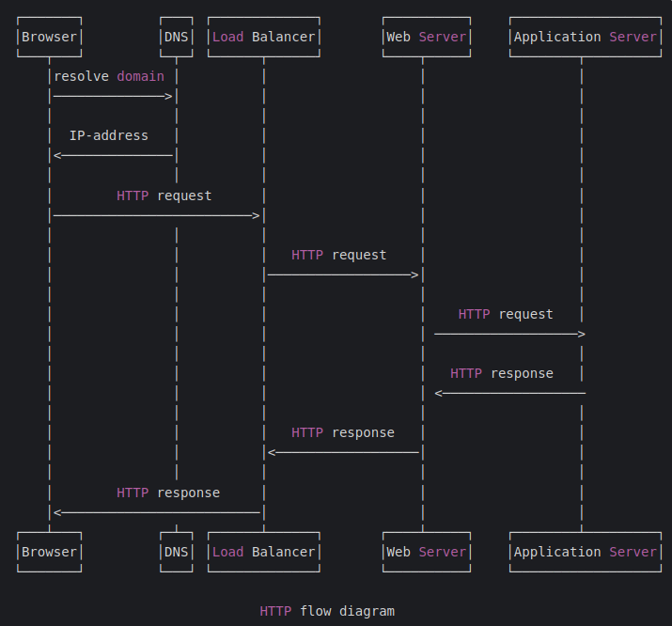Click 'HTTP response' from Web Server to Load Balancer

click(x=343, y=432)
